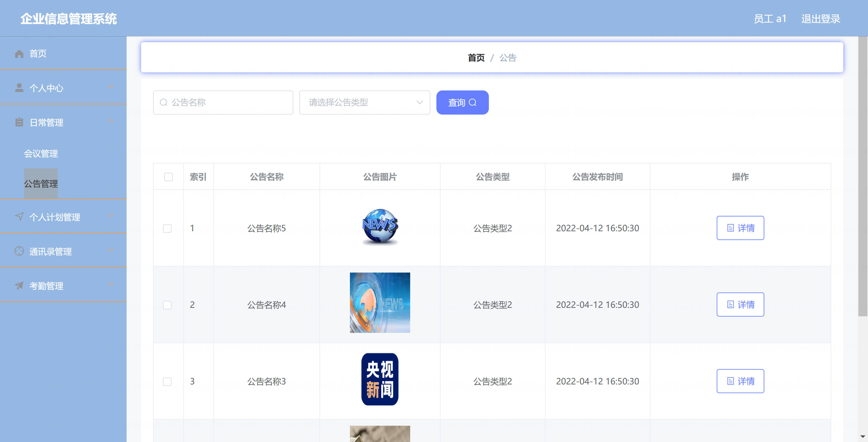Click the 公告 breadcrumb text
Viewport: 868px width, 442px height.
coord(508,58)
